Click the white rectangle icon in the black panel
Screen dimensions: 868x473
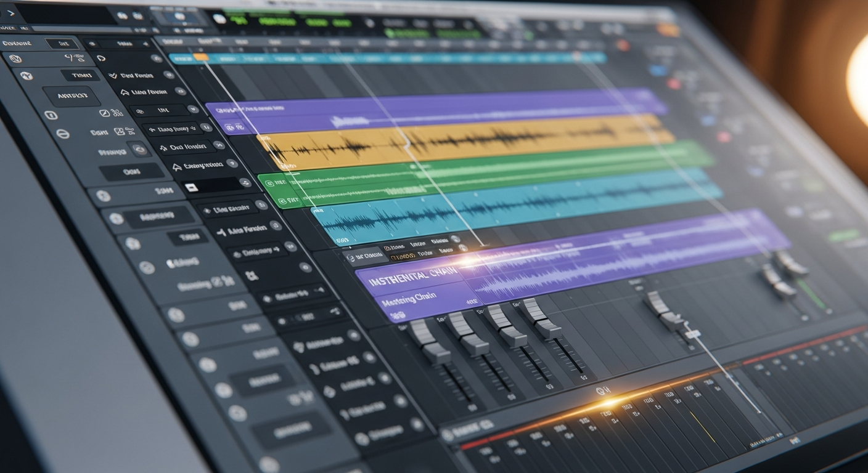tap(190, 187)
